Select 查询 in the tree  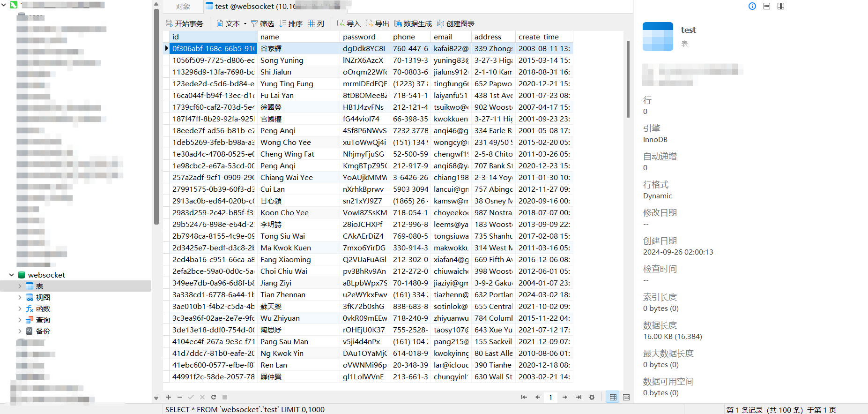(43, 320)
